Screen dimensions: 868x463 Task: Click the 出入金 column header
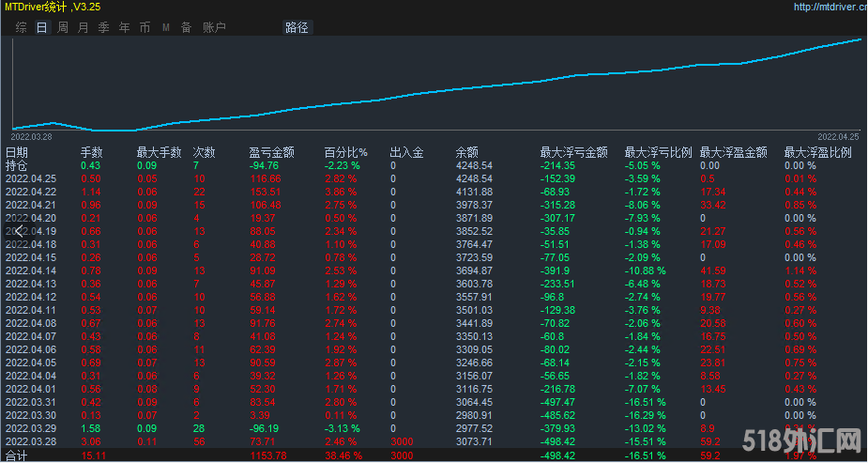407,153
